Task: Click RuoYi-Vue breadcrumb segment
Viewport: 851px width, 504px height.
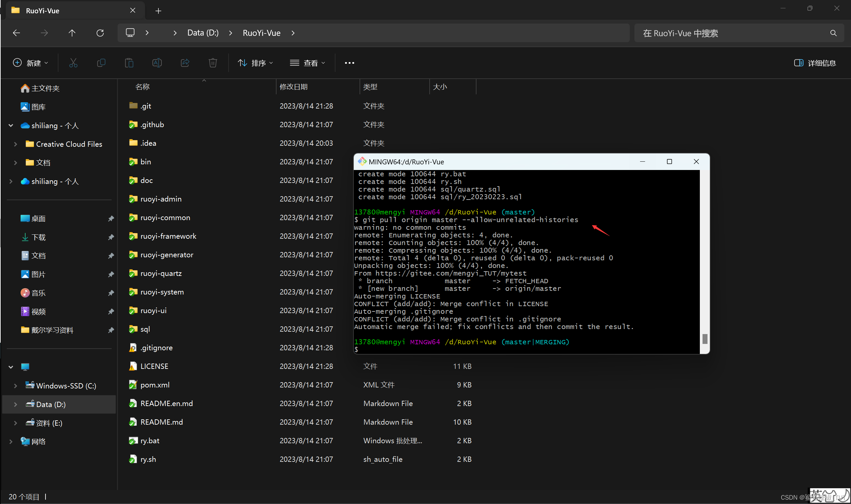Action: (x=262, y=33)
